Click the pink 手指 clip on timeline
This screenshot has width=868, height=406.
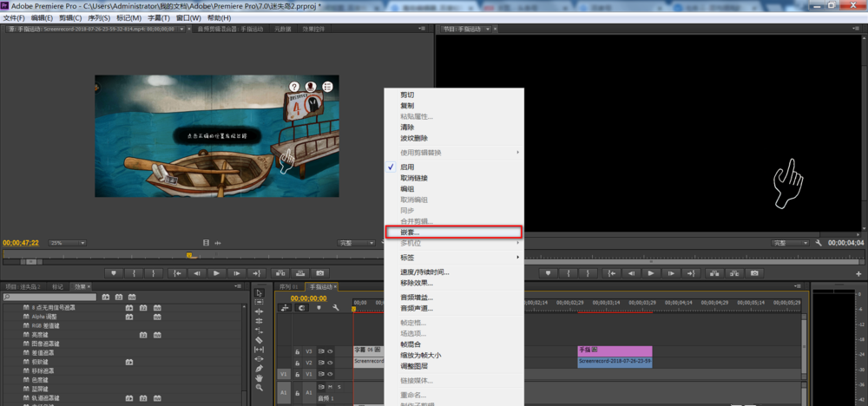(x=615, y=350)
